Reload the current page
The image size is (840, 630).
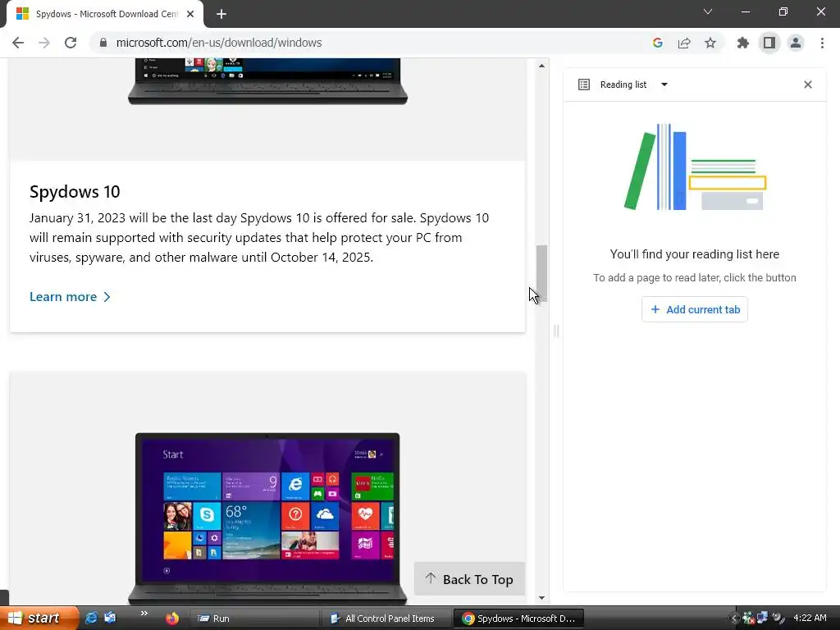71,43
